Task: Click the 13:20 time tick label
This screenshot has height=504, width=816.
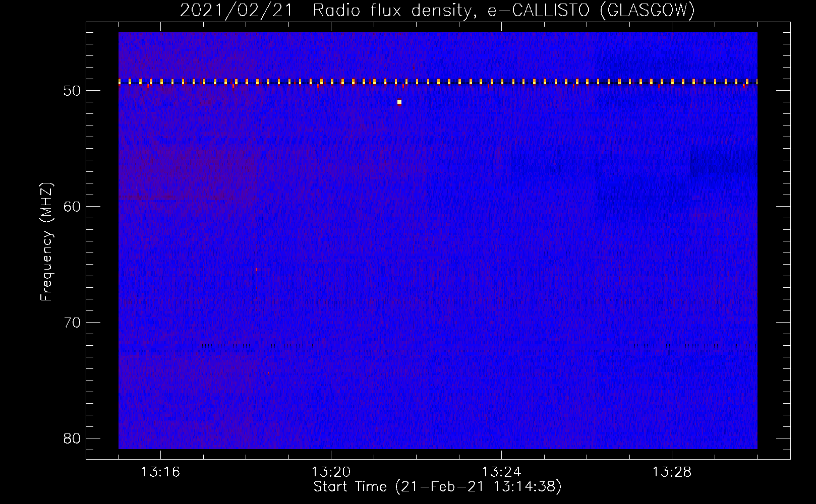Action: click(x=331, y=472)
